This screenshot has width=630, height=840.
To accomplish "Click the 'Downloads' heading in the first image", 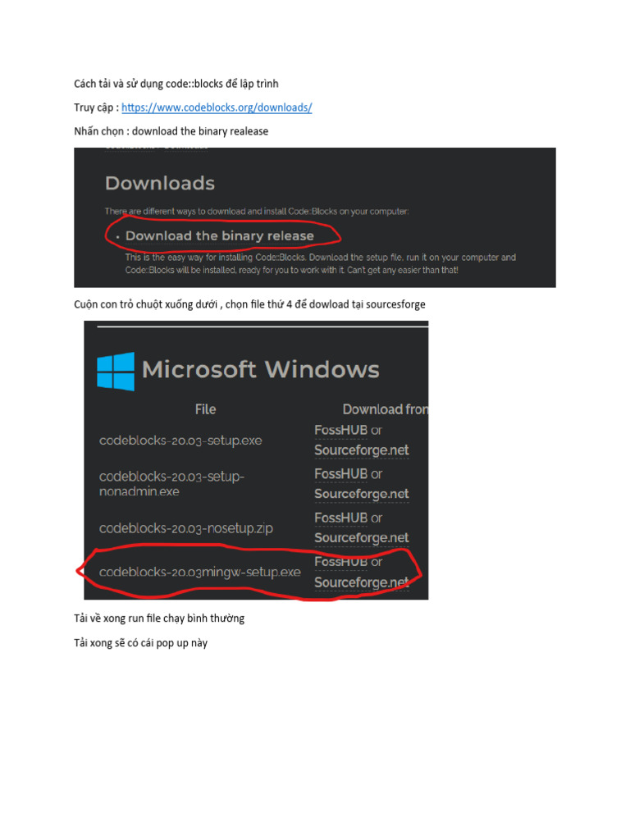I will [160, 183].
